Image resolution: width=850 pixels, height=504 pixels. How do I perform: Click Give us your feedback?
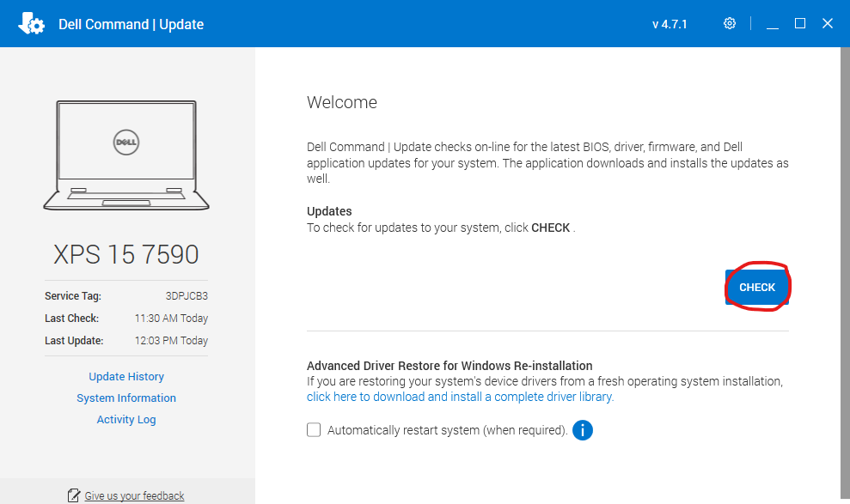click(x=133, y=495)
